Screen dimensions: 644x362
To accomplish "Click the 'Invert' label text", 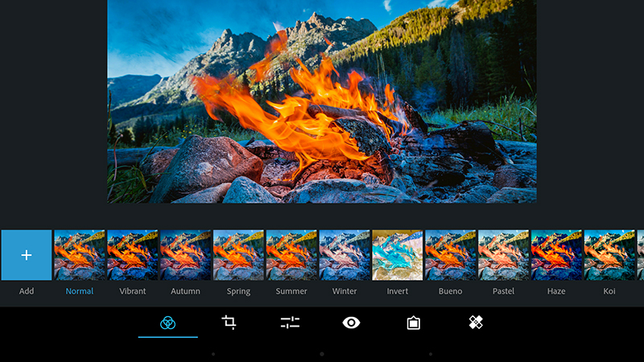I will (x=398, y=291).
